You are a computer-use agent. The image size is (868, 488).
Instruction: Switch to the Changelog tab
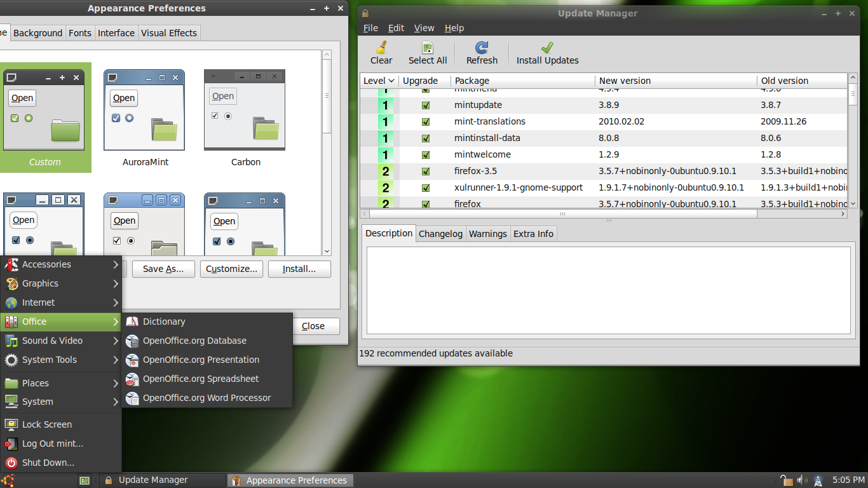[440, 234]
